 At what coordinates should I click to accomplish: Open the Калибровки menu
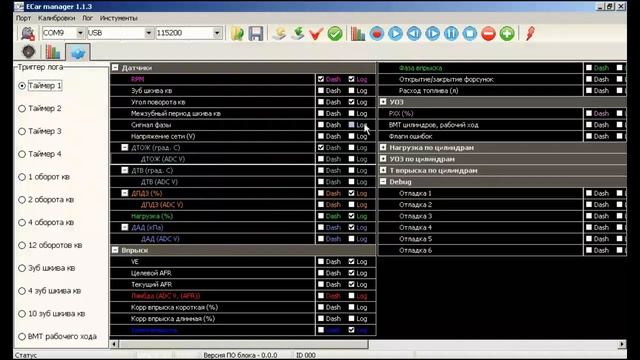pos(56,18)
